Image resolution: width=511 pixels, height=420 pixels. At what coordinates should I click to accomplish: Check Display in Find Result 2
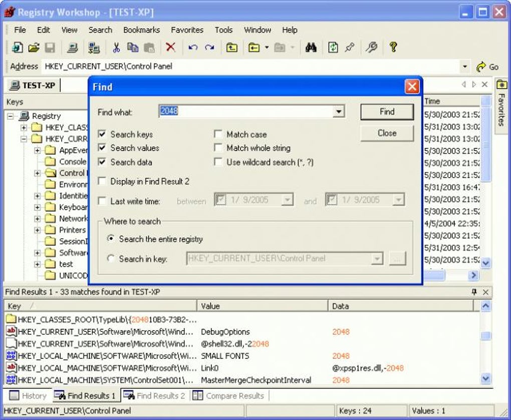coord(102,181)
